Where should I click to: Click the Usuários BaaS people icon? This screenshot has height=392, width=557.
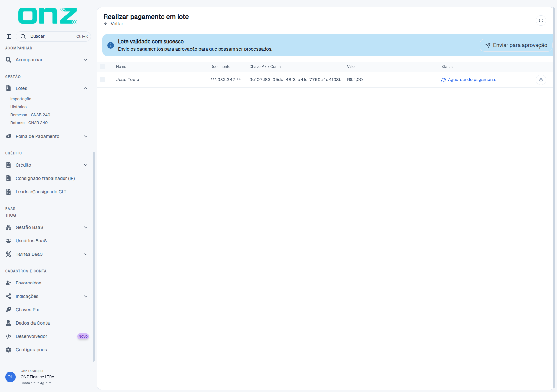tap(8, 241)
